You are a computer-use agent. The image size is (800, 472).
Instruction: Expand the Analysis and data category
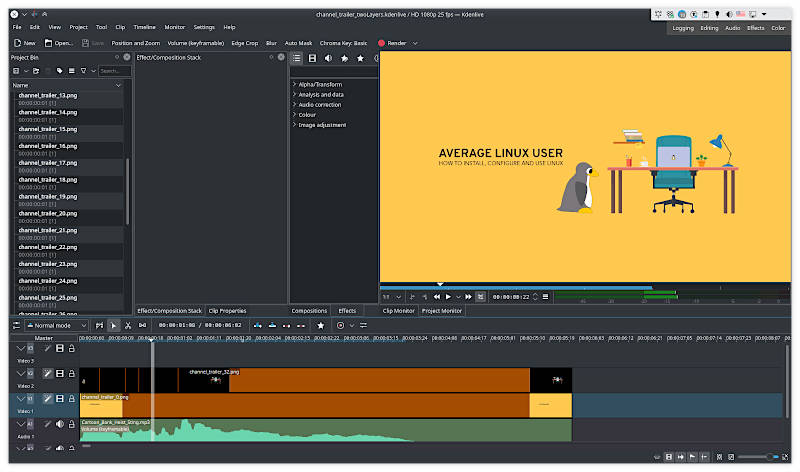[x=294, y=94]
